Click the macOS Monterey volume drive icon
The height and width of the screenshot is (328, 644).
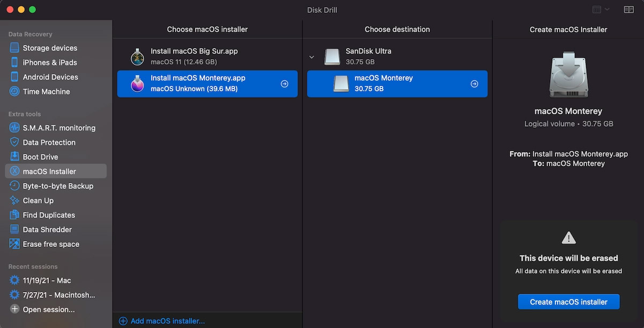tap(341, 83)
